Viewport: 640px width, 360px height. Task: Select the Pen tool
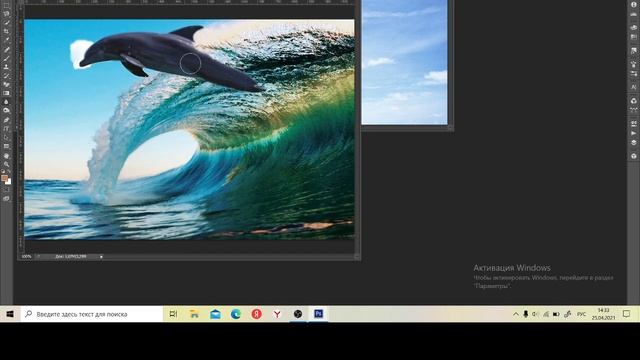click(6, 120)
